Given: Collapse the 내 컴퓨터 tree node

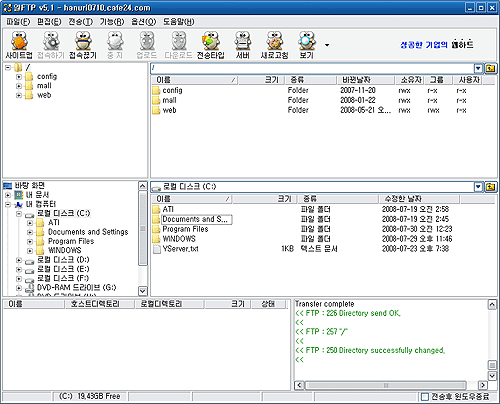Looking at the screenshot, I should (x=8, y=204).
